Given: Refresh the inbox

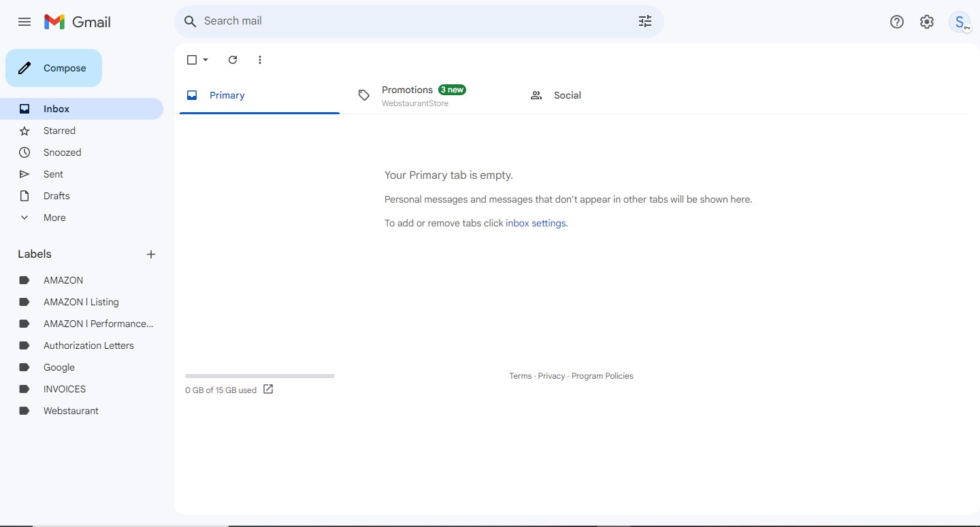Looking at the screenshot, I should (x=233, y=60).
